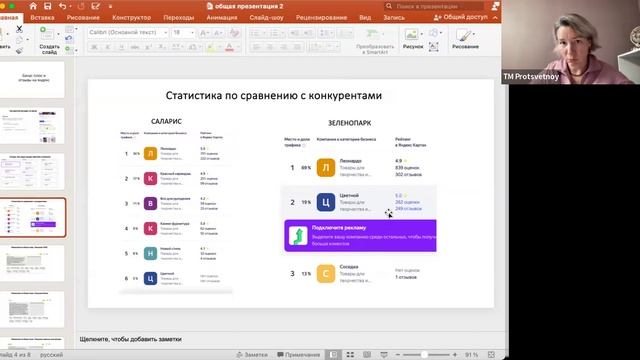The width and height of the screenshot is (640, 360).
Task: Click Преобразовать в SmartArt icon
Action: [x=373, y=34]
